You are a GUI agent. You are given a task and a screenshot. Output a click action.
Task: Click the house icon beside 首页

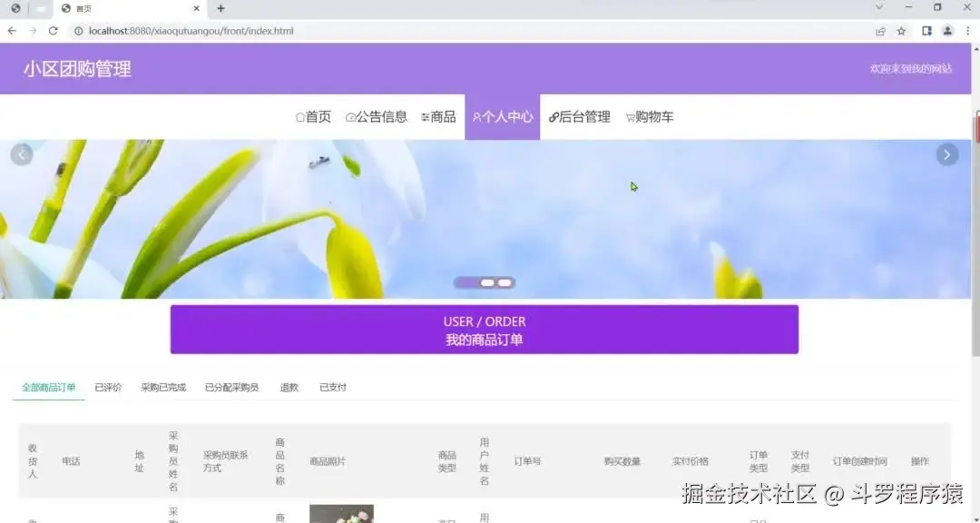[299, 116]
